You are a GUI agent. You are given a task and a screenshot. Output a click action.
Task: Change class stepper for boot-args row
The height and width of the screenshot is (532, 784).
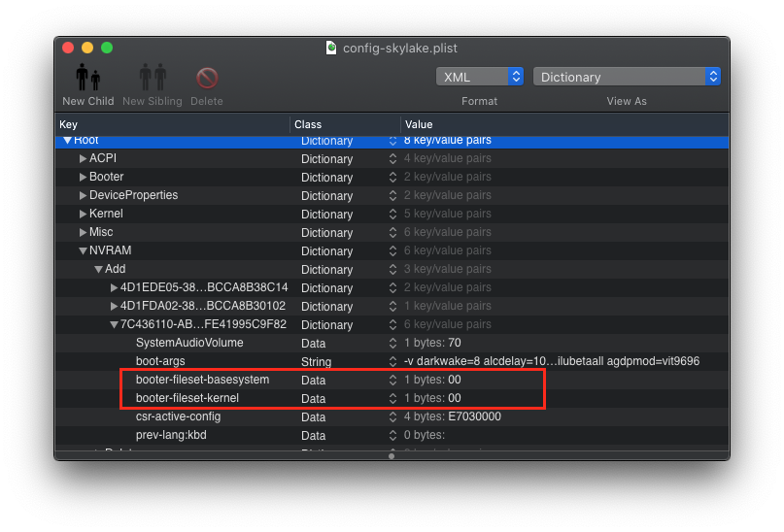(x=392, y=362)
